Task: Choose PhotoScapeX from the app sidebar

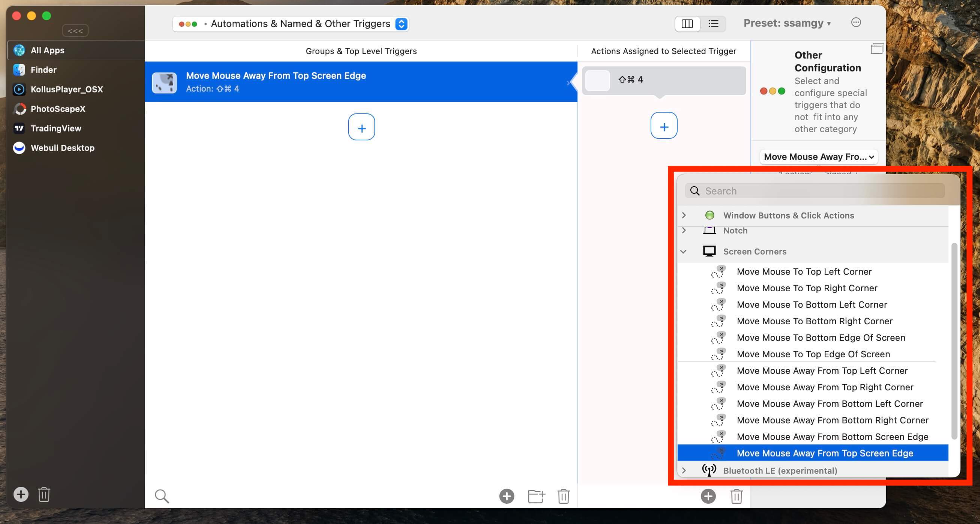Action: 76,109
